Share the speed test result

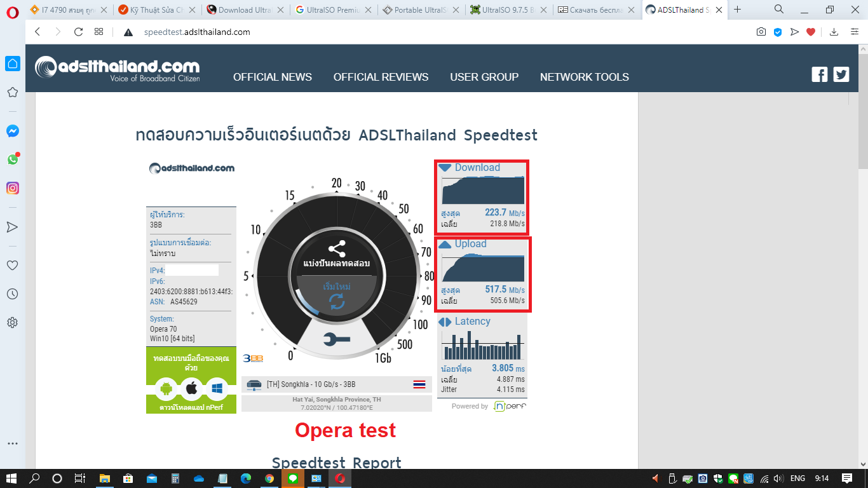coord(337,254)
